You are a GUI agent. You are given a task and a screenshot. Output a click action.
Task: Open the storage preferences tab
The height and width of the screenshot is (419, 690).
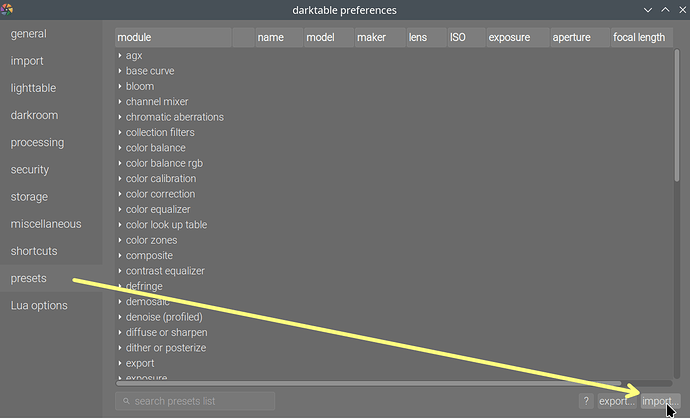click(x=51, y=197)
